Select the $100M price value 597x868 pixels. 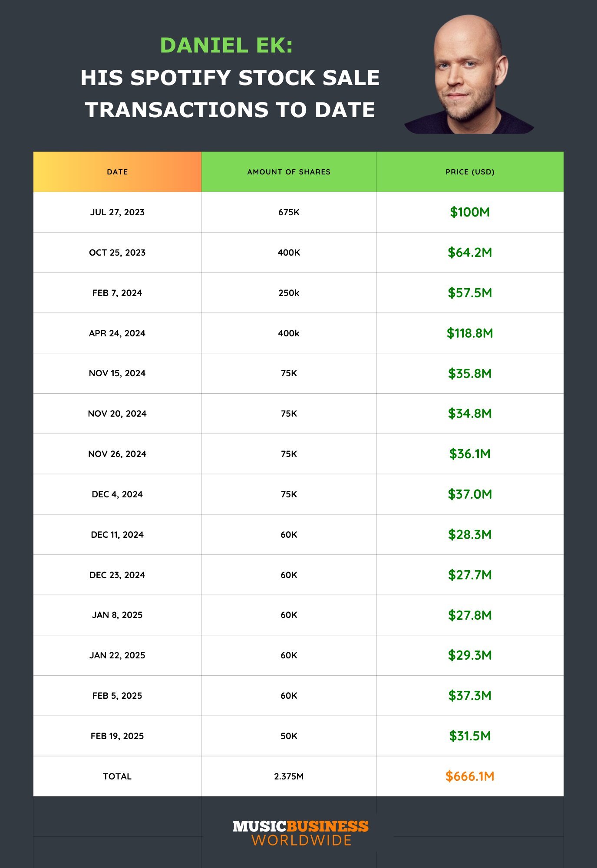tap(470, 212)
